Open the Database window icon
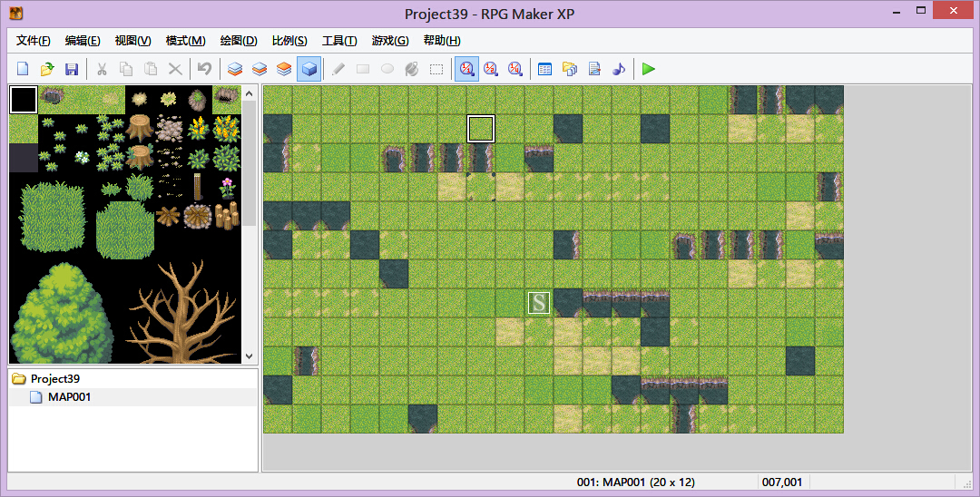 click(545, 69)
